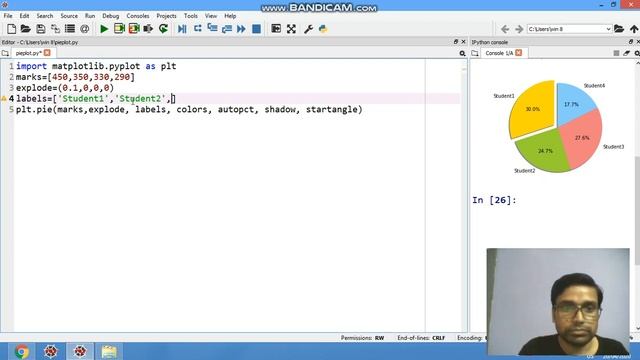This screenshot has width=640, height=360.
Task: Change to parent directory up-arrow icon
Action: [633, 29]
